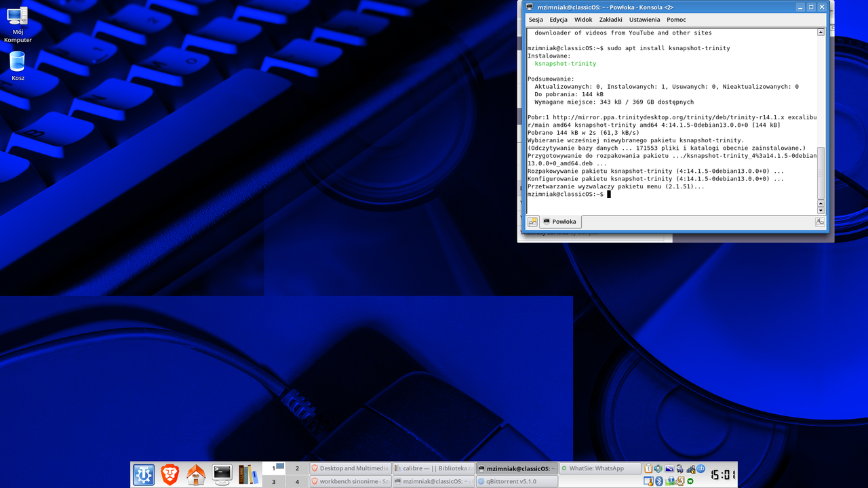Switch to virtual desktop 2
The height and width of the screenshot is (488, 868).
[x=297, y=468]
